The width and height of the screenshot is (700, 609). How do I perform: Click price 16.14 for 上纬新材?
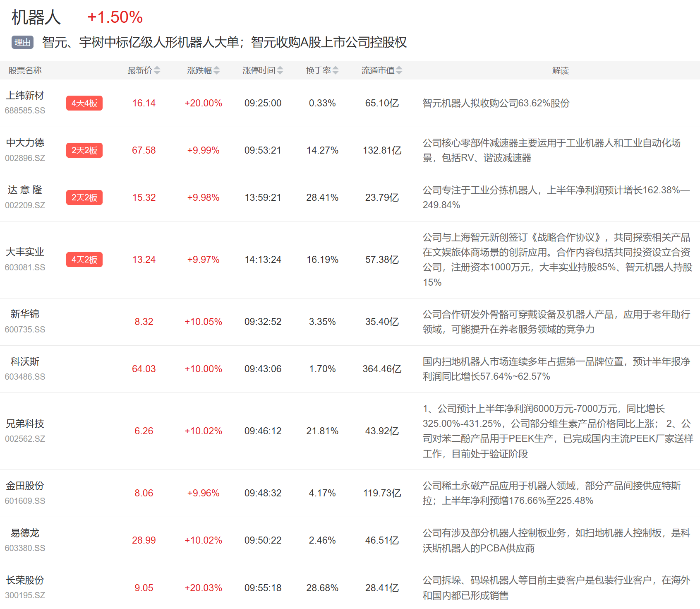click(144, 103)
